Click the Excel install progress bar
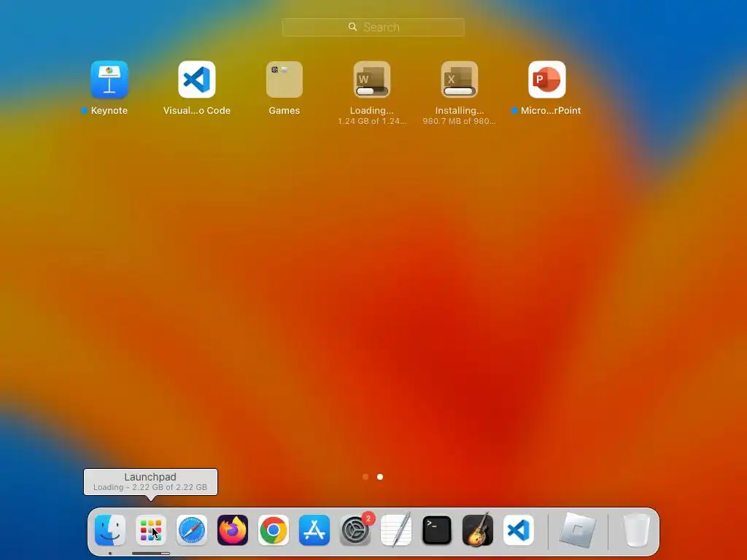 pyautogui.click(x=460, y=91)
